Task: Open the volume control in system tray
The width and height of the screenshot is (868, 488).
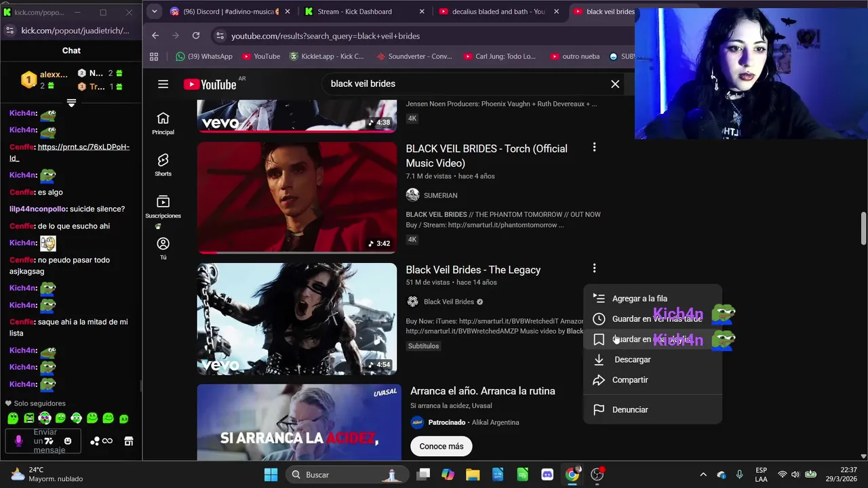Action: (x=796, y=474)
